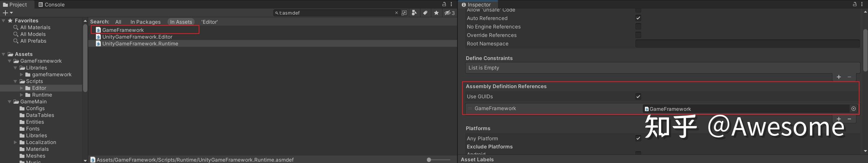Expand the Editor folder in Scripts
868x163 pixels.
(22, 88)
